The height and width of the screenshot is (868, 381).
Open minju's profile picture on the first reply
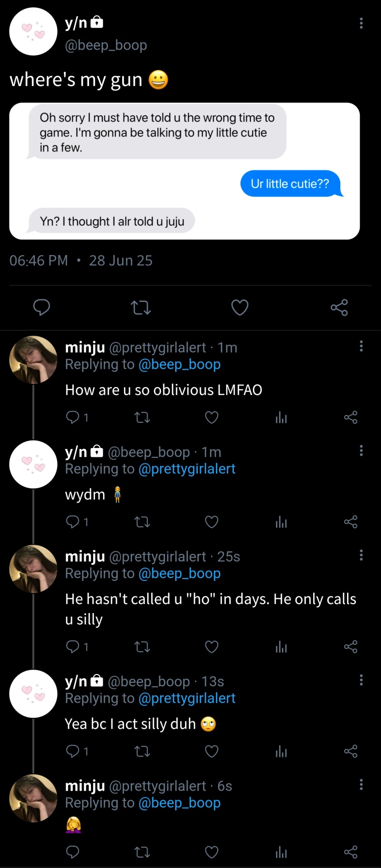point(33,360)
